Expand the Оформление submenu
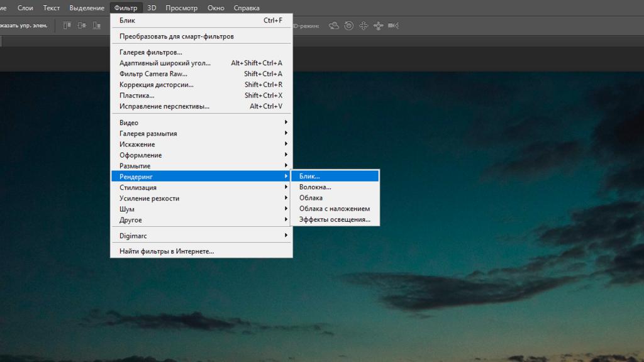The width and height of the screenshot is (644, 362). (x=201, y=155)
